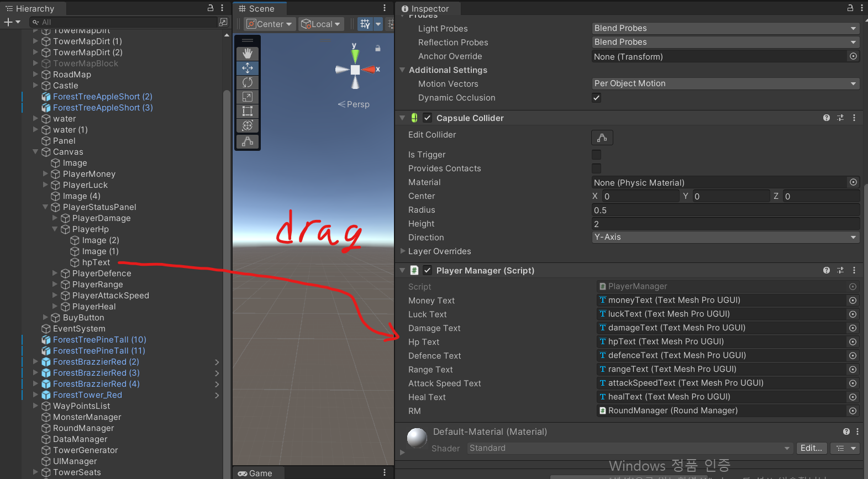Click the Edit Collider button icon
The image size is (868, 479).
pyautogui.click(x=602, y=138)
